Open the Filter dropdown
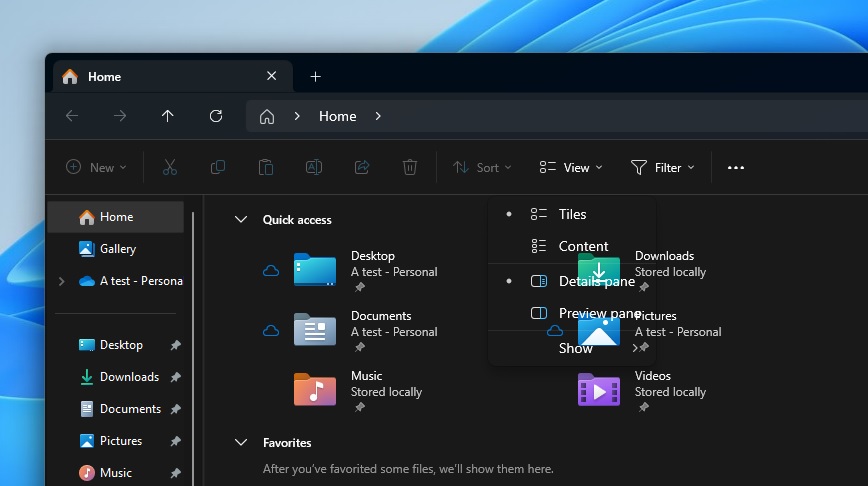This screenshot has width=868, height=486. tap(663, 167)
